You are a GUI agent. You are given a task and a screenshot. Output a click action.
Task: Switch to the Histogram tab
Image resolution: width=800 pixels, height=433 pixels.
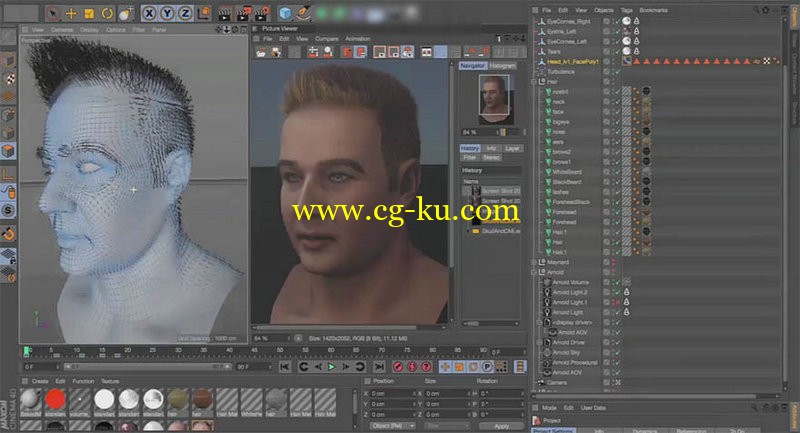pos(502,66)
